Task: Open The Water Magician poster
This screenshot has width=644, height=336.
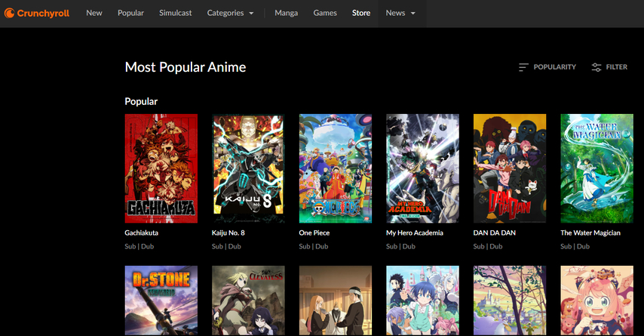Action: (x=596, y=168)
